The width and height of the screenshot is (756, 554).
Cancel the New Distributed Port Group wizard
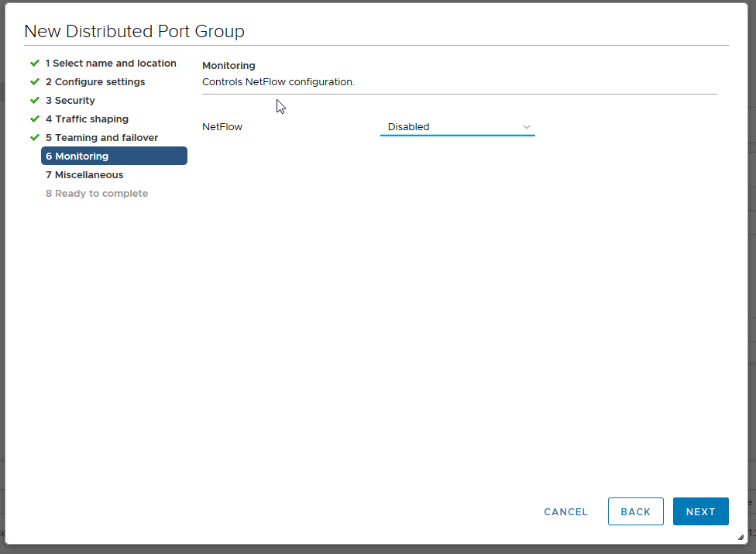click(565, 511)
